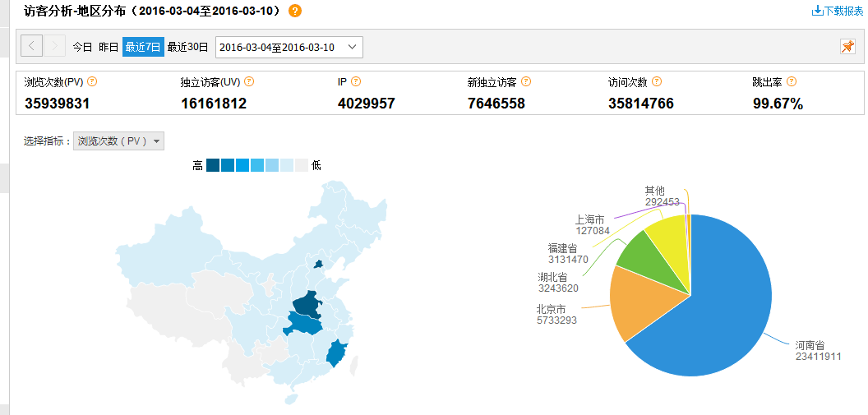The height and width of the screenshot is (415, 868).
Task: Click the pin icon on the toolbar
Action: [847, 47]
